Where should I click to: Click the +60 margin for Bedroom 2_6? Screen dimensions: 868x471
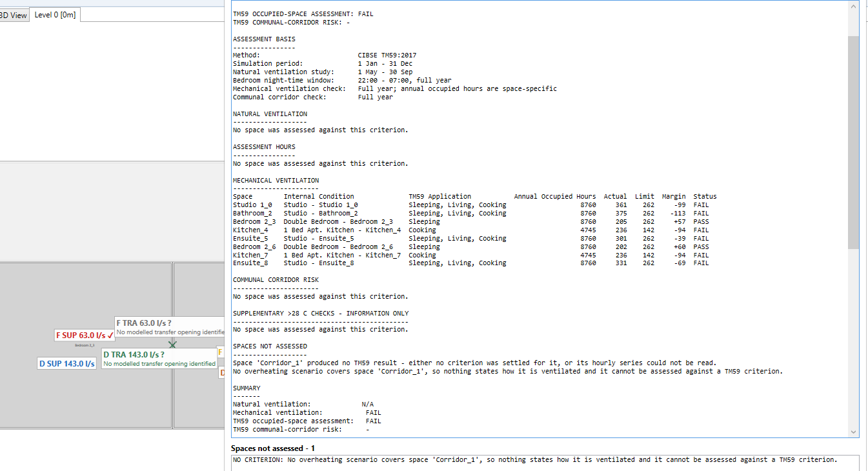[x=679, y=247]
